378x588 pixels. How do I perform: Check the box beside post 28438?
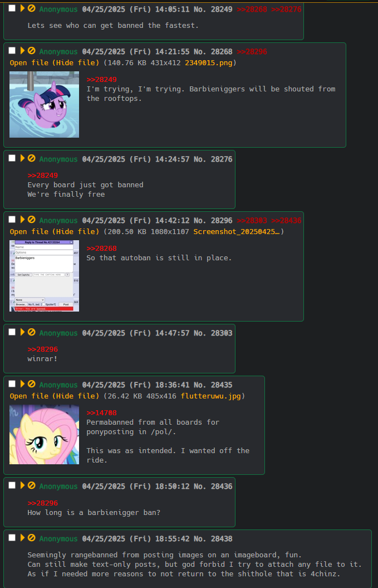tap(12, 538)
